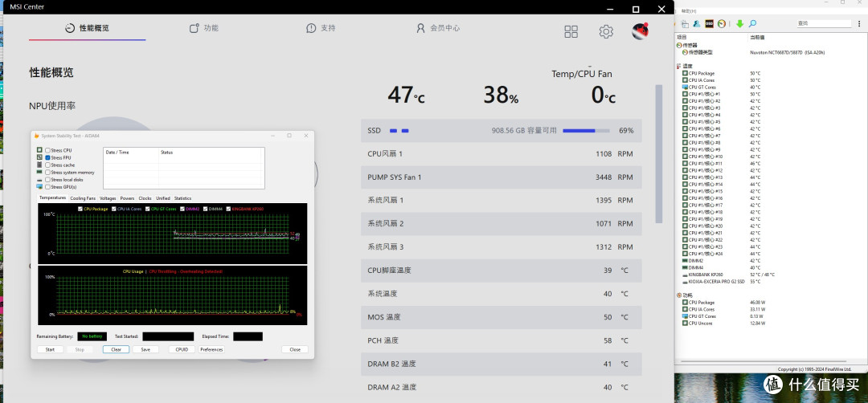Open the OSD panel toolbar icon in AIDA64
The height and width of the screenshot is (403, 868).
click(709, 24)
